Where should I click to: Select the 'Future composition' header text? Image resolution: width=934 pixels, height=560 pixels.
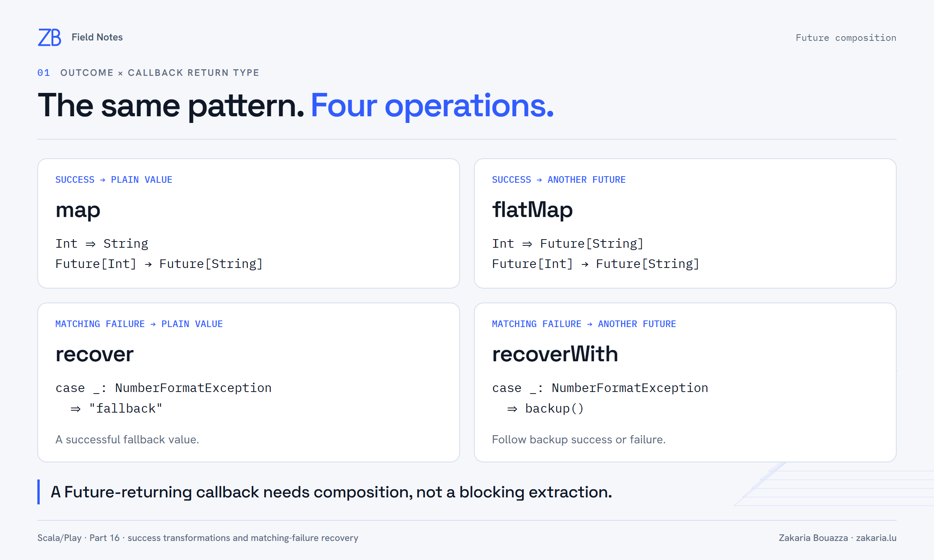click(846, 38)
